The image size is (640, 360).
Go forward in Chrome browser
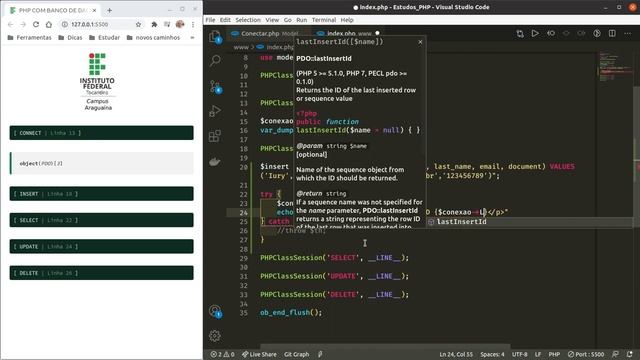23,24
